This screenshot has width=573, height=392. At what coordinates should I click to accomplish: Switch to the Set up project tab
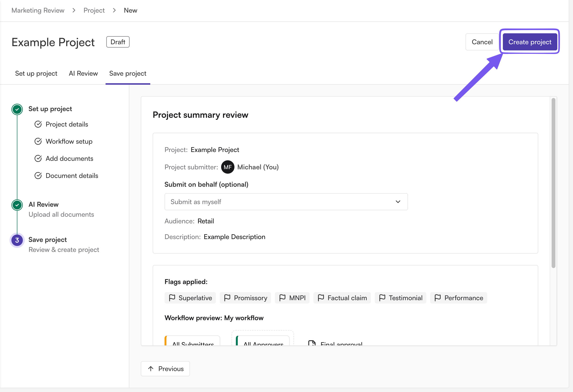(36, 73)
